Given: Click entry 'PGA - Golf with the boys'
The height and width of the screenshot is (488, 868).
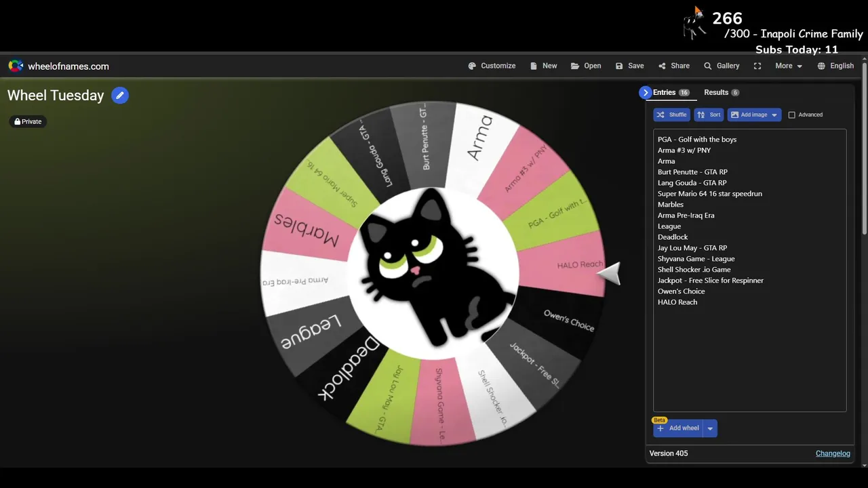Looking at the screenshot, I should [697, 140].
